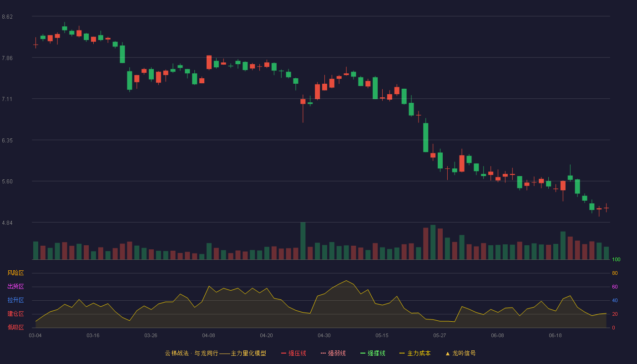
Task: Click the 出货区 zone label
Action: click(15, 287)
